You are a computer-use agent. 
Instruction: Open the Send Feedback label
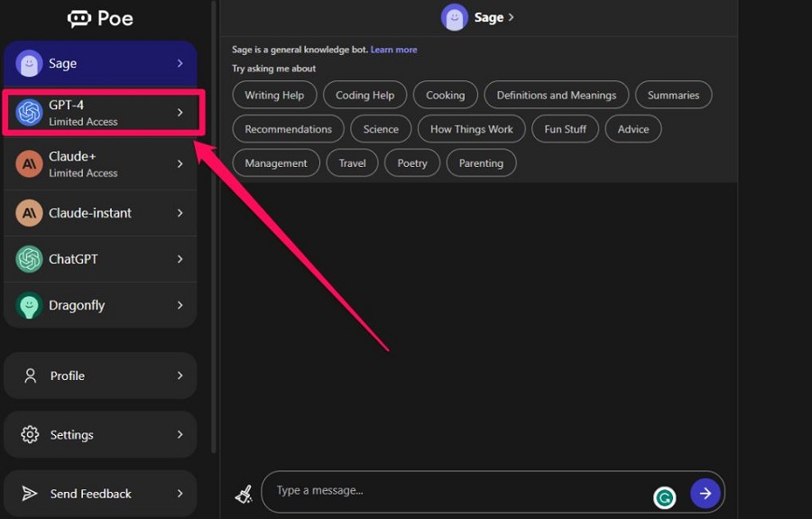tap(90, 494)
